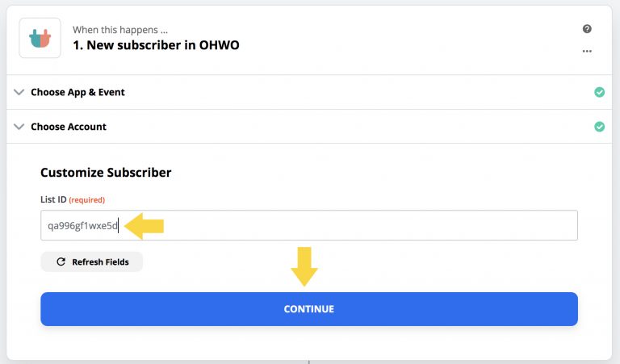Open the three-dot more options menu

(x=587, y=51)
